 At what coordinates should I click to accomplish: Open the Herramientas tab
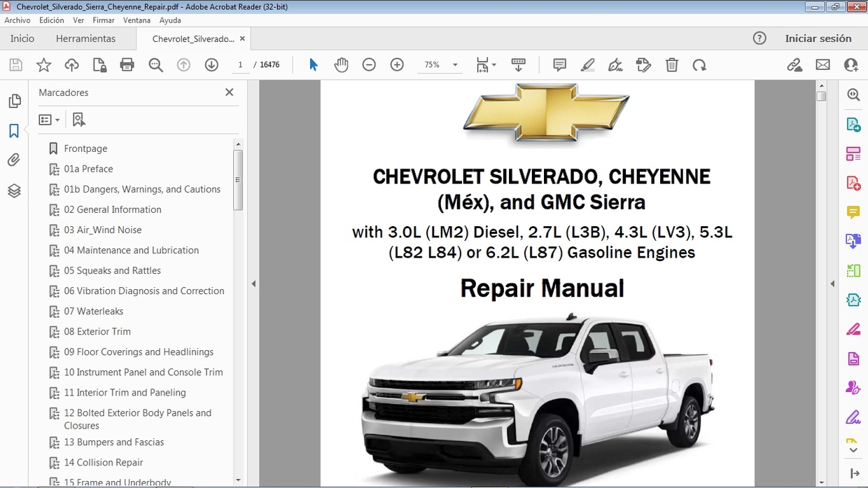point(85,39)
